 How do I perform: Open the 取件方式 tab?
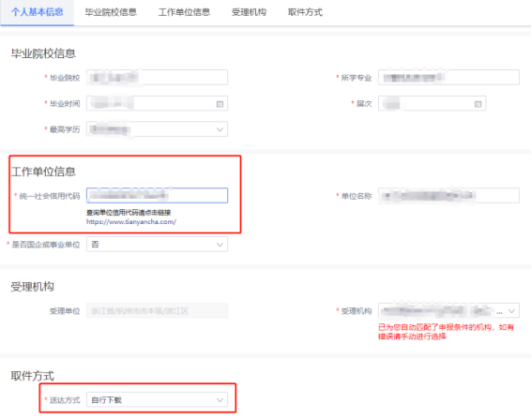tap(305, 12)
